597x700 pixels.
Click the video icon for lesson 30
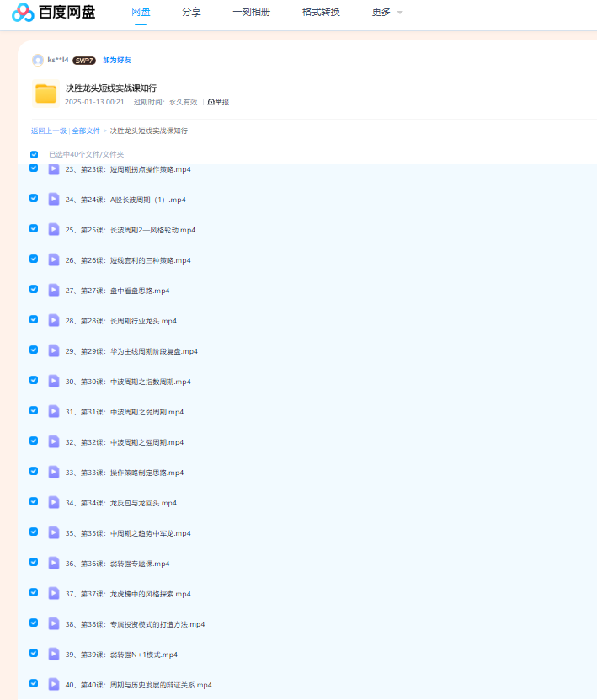(54, 382)
